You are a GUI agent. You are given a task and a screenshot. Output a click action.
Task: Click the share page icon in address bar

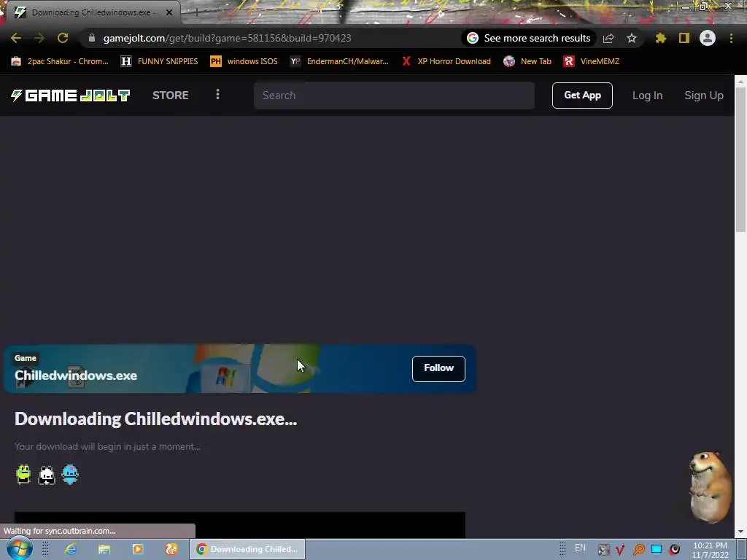608,38
